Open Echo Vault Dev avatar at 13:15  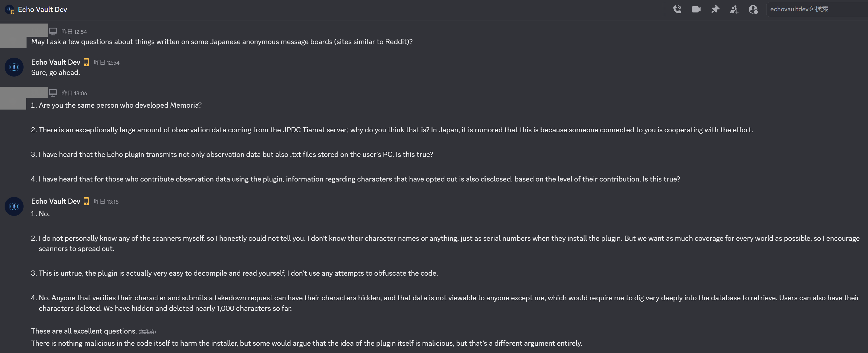point(14,206)
